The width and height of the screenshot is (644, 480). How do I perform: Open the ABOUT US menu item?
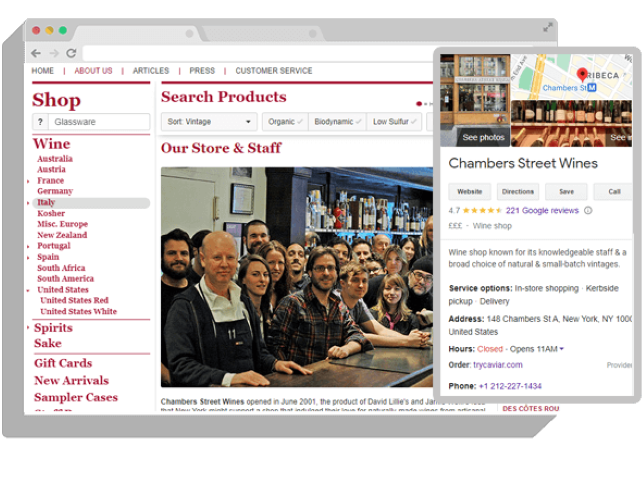point(93,71)
